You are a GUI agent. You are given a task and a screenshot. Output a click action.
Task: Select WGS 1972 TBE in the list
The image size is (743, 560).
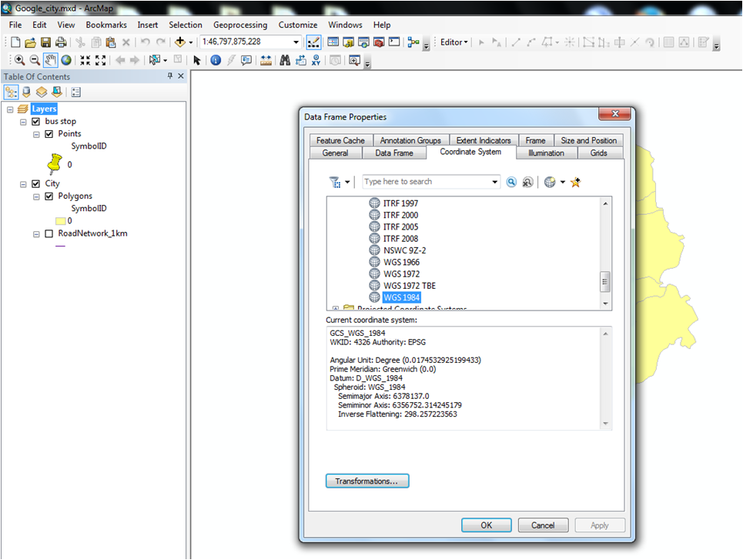(x=410, y=286)
